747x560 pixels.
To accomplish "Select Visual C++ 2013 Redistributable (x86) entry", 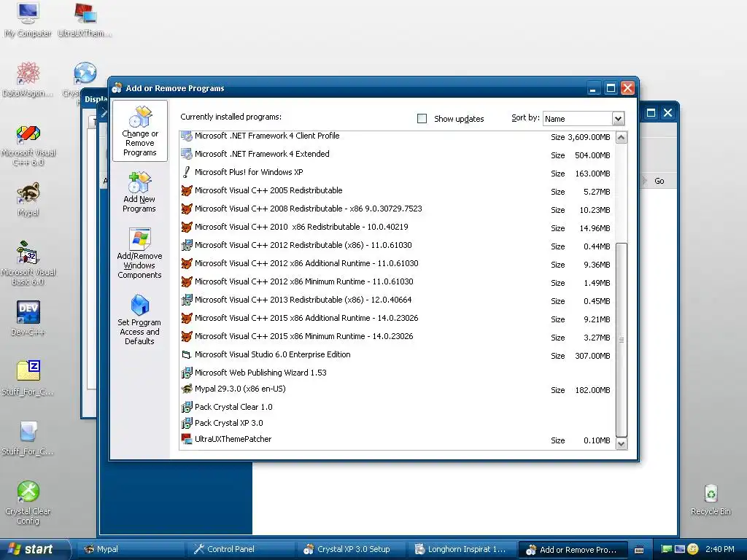I will point(397,300).
